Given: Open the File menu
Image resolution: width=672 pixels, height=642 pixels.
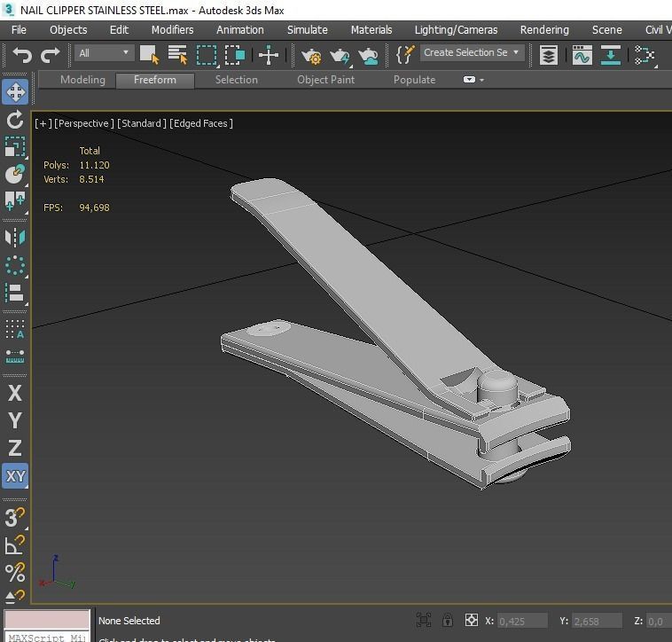Looking at the screenshot, I should 19,30.
